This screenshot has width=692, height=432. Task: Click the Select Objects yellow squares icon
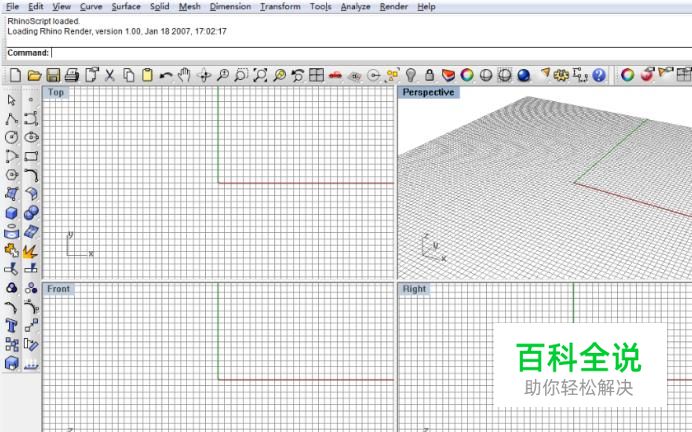392,75
